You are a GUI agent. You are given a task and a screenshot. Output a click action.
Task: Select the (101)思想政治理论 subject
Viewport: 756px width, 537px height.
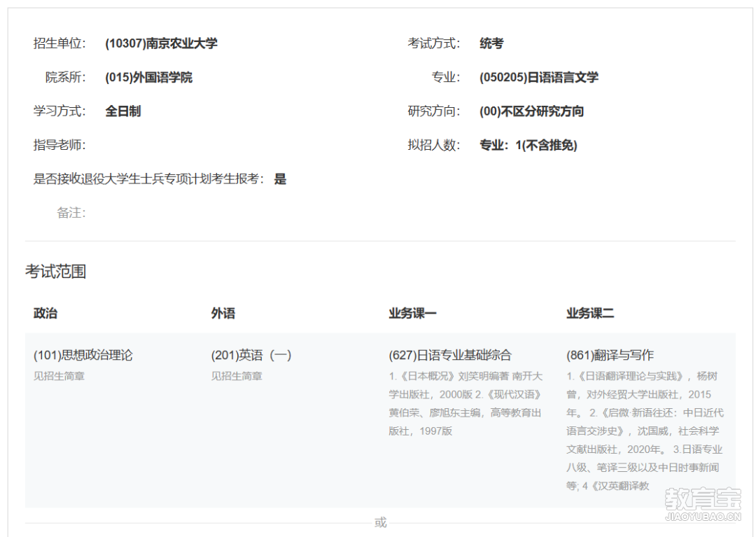coord(83,355)
